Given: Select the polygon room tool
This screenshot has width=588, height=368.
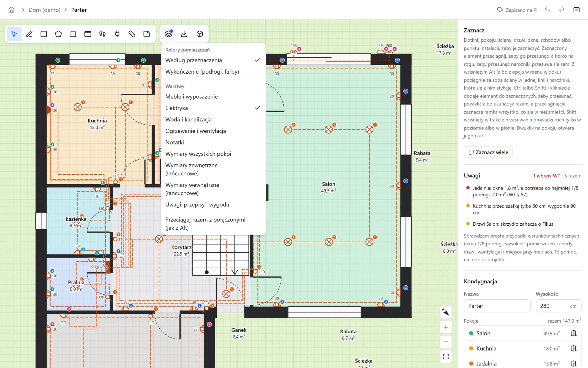Looking at the screenshot, I should click(x=58, y=34).
